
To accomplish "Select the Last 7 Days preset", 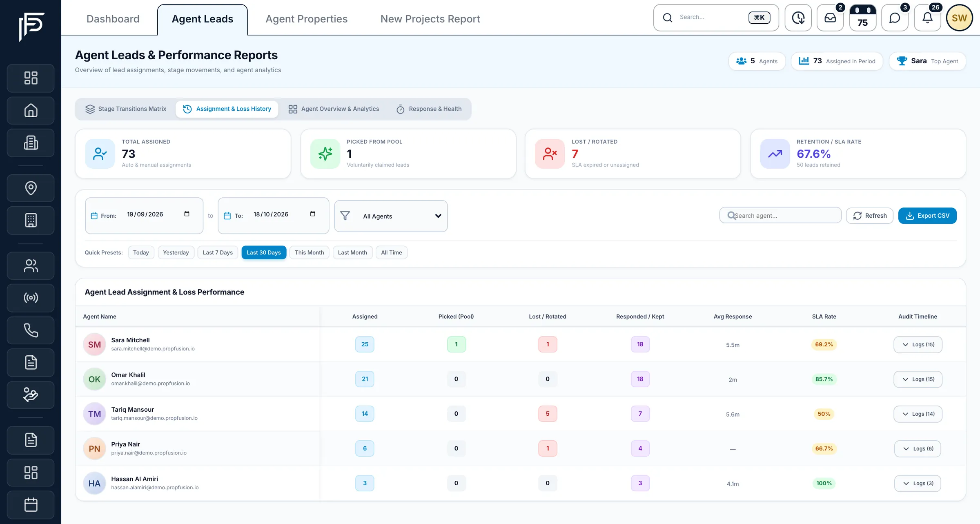I will click(218, 252).
